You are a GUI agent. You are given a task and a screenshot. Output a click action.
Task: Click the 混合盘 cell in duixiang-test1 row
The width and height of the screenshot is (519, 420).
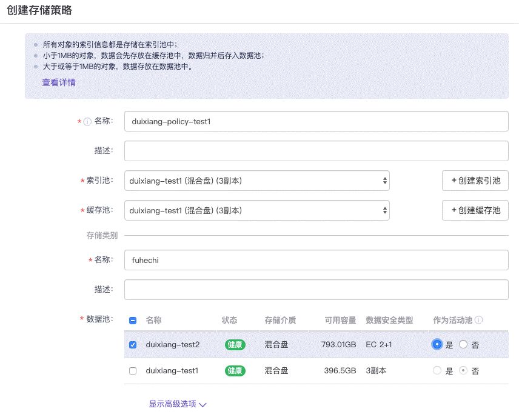tap(276, 370)
